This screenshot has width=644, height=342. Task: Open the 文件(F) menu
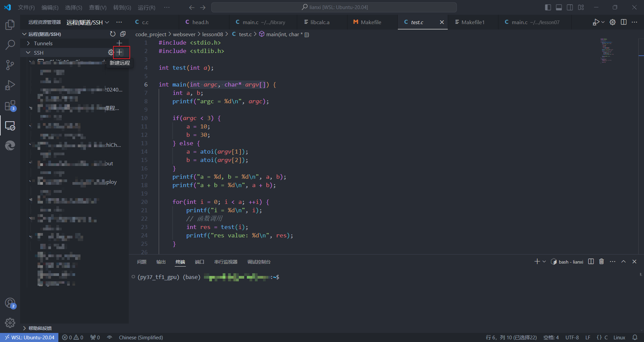tap(26, 7)
